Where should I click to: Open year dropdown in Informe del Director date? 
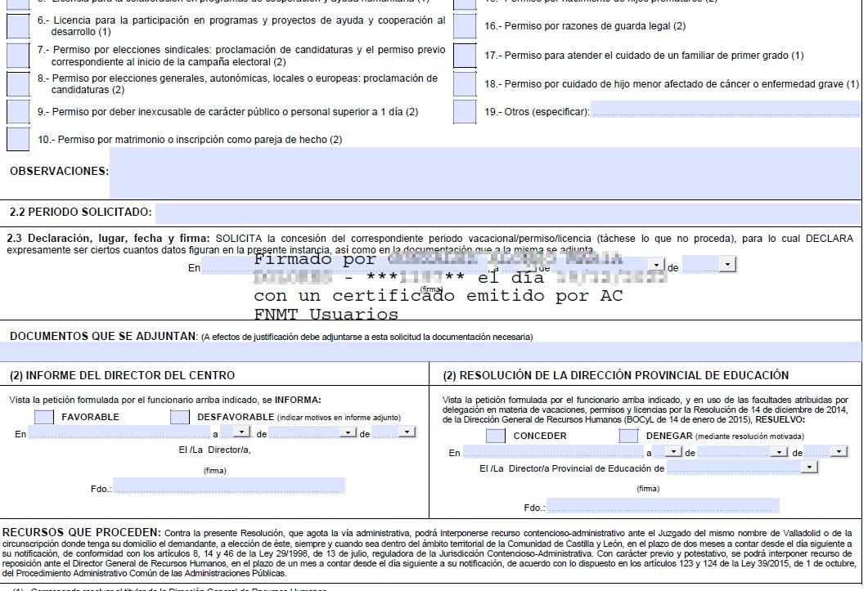coord(407,432)
